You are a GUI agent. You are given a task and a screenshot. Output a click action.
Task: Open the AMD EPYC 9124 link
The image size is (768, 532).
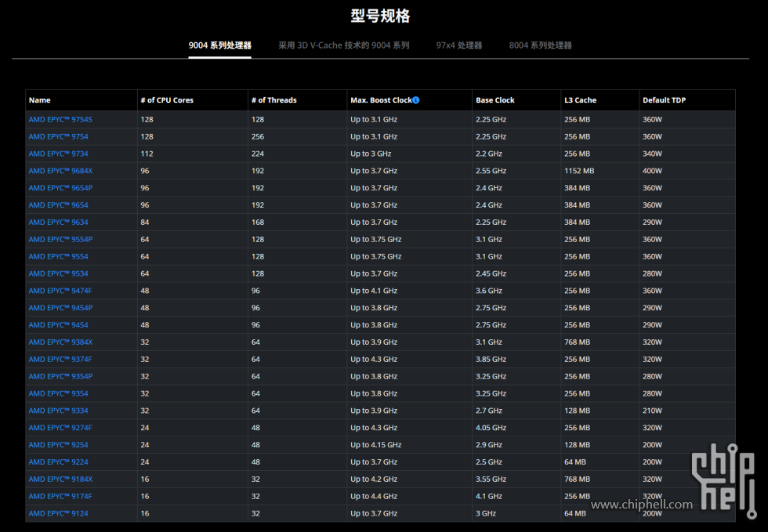tap(58, 514)
